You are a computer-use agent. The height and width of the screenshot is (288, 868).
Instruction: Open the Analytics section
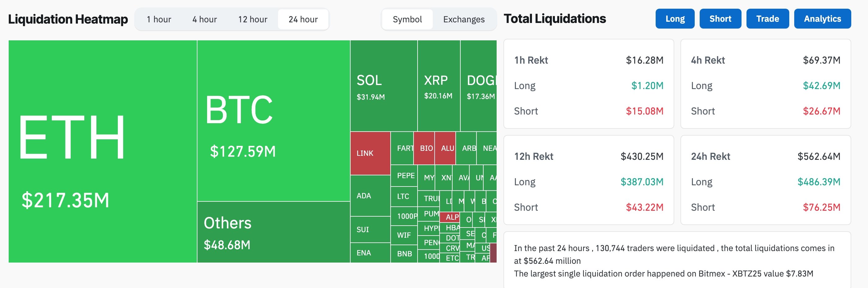point(822,19)
